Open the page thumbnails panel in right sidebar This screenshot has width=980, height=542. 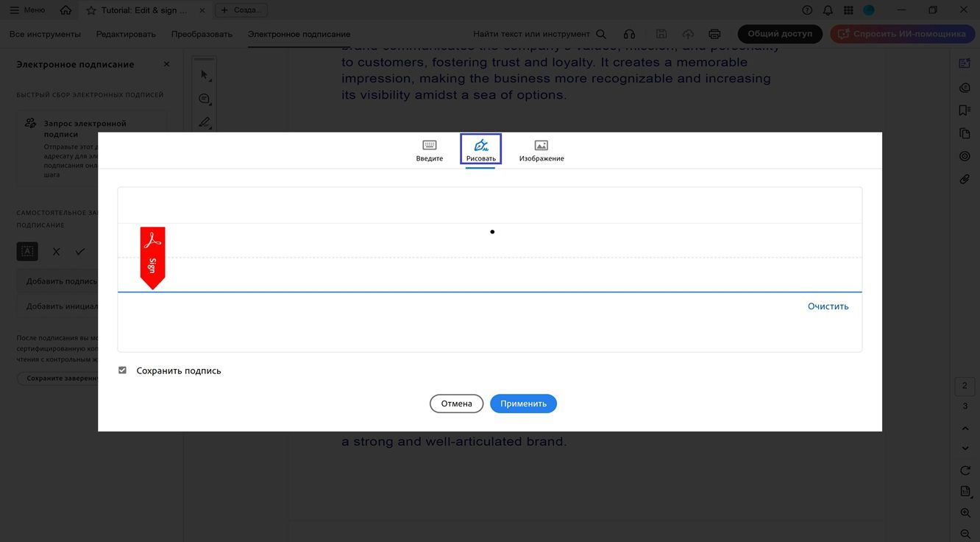pos(965,133)
